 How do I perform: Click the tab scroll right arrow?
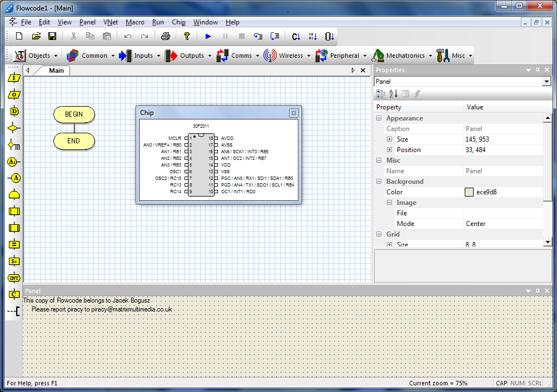point(353,71)
